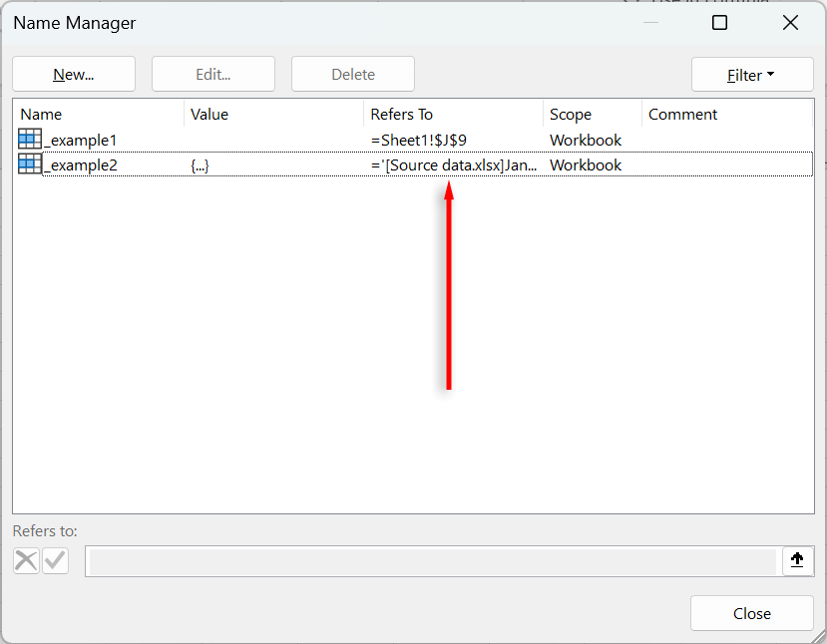Click the Edit... button
Viewport: 827px width, 644px height.
pos(213,75)
